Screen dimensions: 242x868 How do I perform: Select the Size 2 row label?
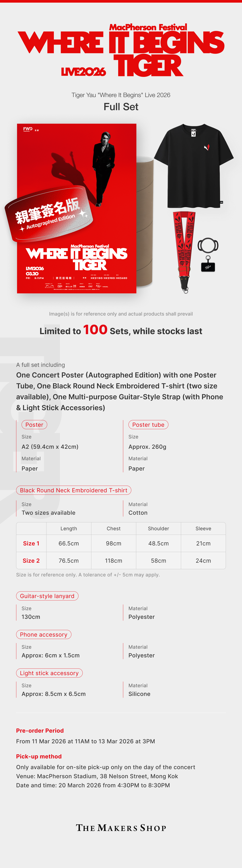31,560
